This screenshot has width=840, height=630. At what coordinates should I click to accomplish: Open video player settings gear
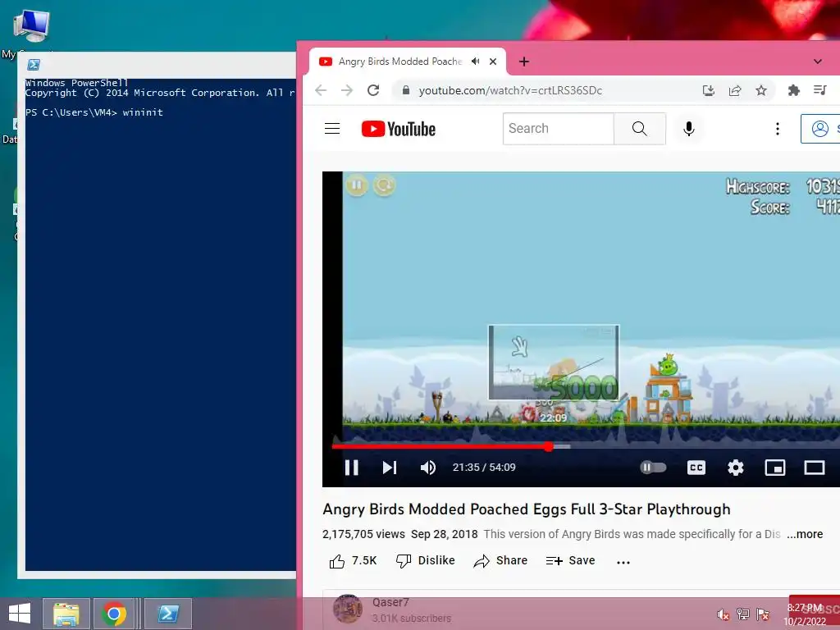[736, 468]
